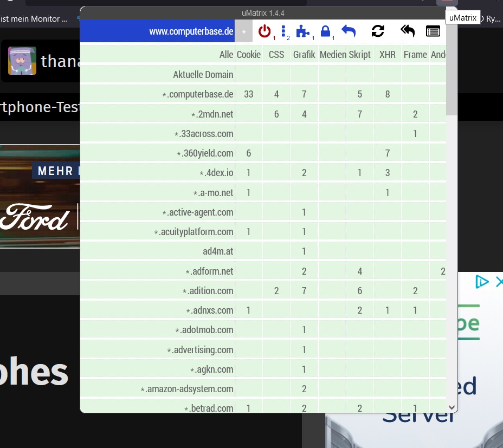The height and width of the screenshot is (448, 503).
Task: Select the www.computerbase.de scope
Action: [158, 31]
